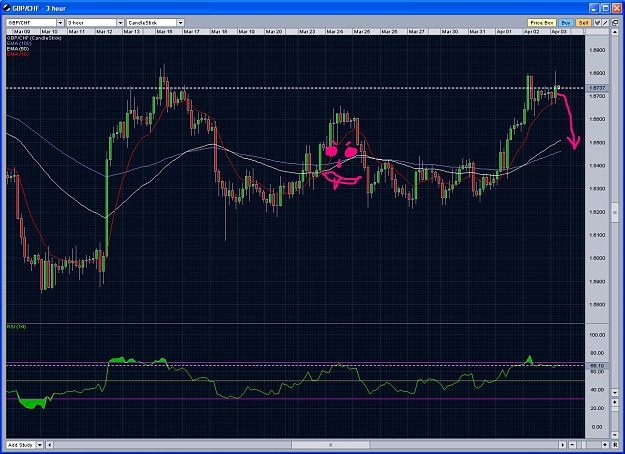625x454 pixels.
Task: Click the vertical price scrollbar thumb
Action: (615, 212)
